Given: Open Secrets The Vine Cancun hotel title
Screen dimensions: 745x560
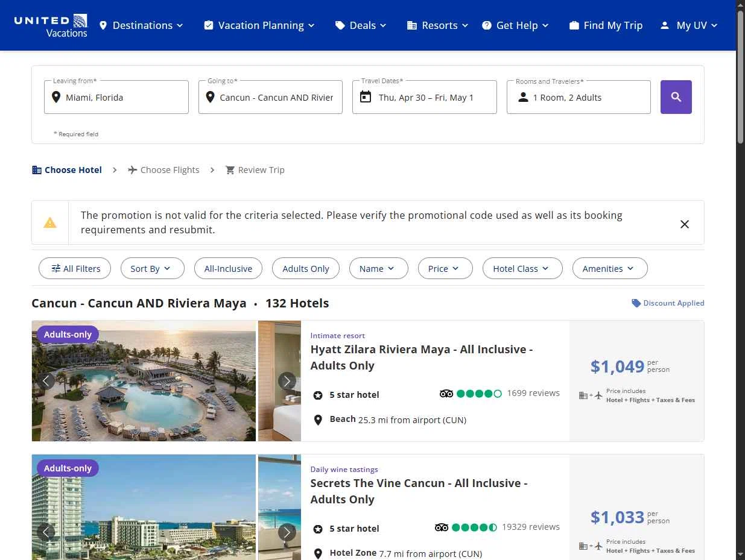Looking at the screenshot, I should tap(419, 491).
